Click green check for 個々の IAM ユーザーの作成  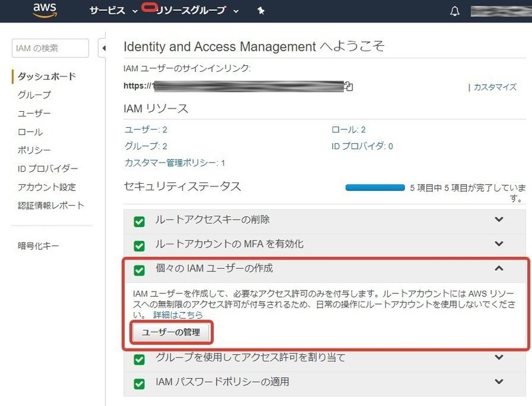point(139,270)
